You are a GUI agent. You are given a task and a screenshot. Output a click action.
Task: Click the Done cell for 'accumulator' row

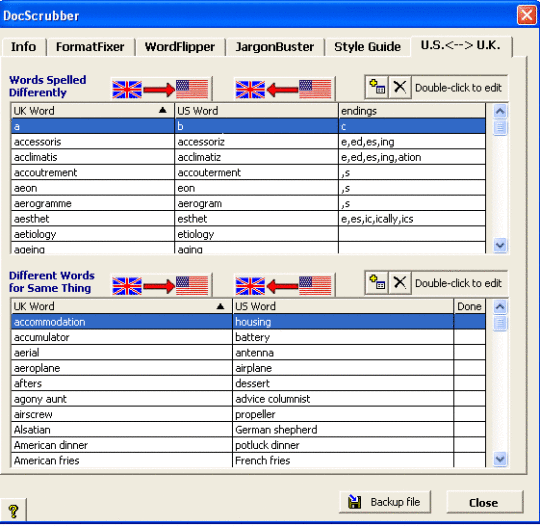(x=469, y=337)
